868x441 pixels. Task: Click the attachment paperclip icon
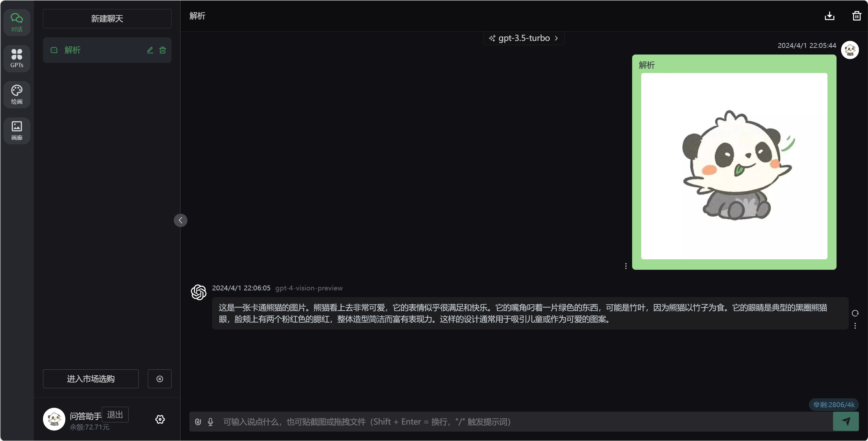coord(198,422)
